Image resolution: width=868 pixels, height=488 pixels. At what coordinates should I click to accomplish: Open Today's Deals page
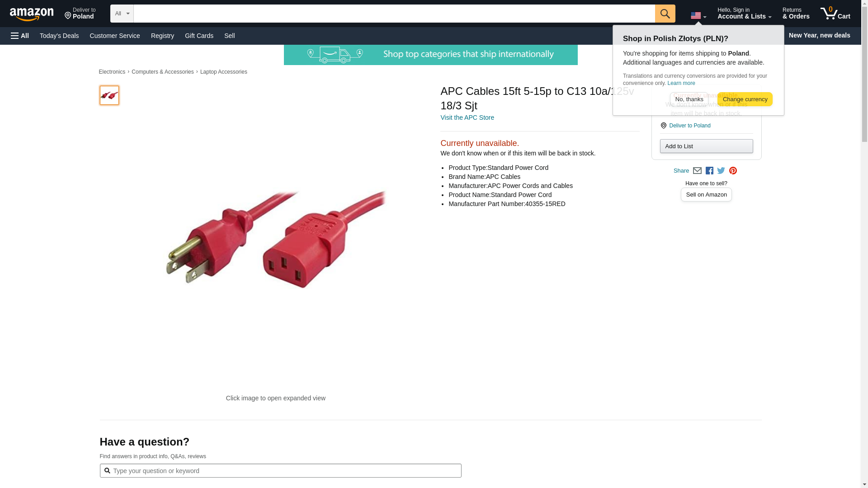pos(59,36)
